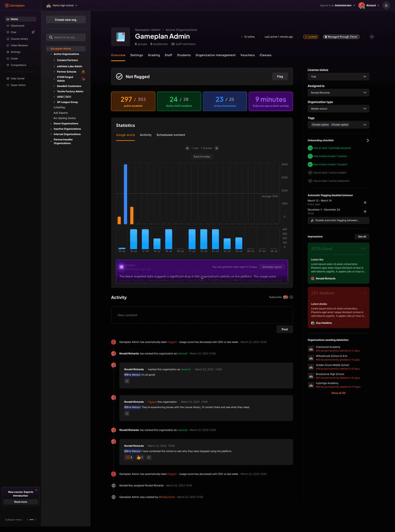Click Back to today button
This screenshot has height=532, width=395.
202,156
